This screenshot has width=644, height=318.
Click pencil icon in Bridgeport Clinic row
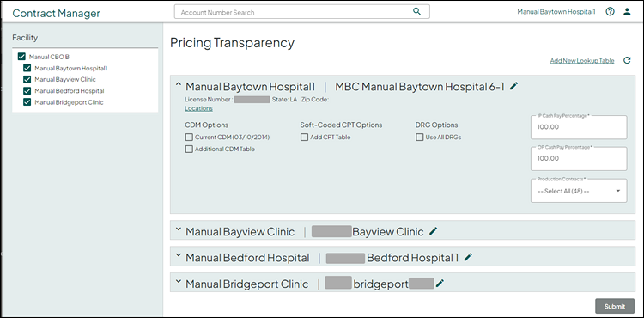click(x=440, y=284)
